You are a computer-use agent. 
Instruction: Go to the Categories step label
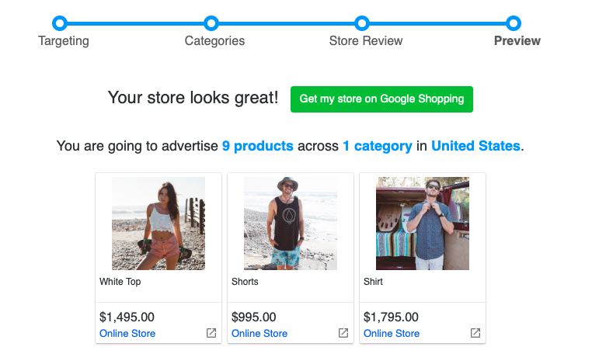pos(214,41)
